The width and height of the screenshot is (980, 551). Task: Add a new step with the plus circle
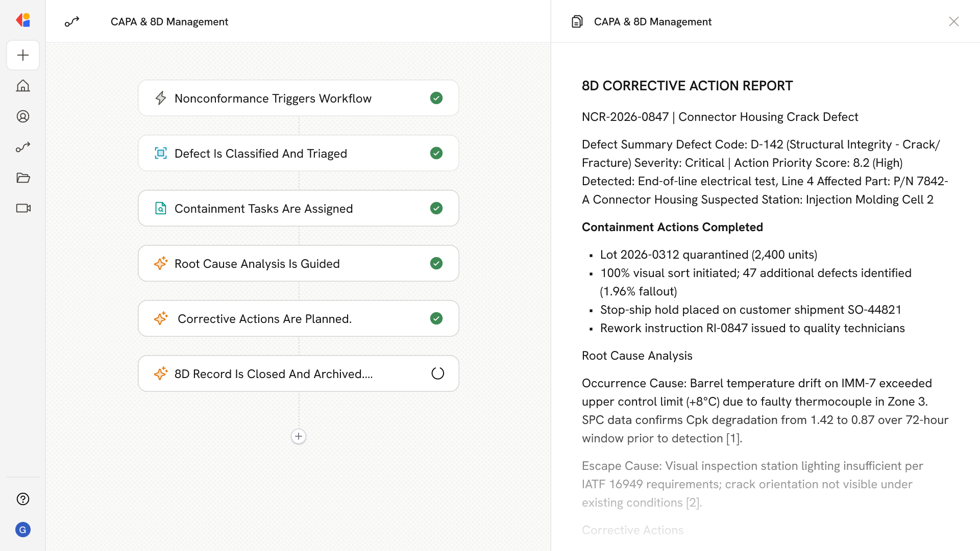pos(299,436)
